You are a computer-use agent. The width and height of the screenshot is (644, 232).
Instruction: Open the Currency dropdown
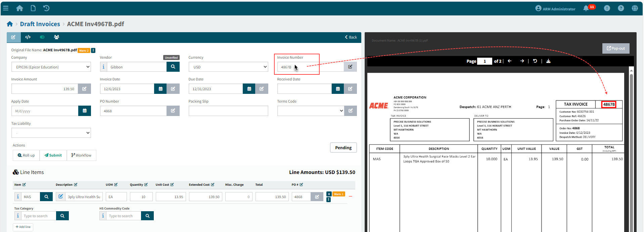click(x=228, y=67)
